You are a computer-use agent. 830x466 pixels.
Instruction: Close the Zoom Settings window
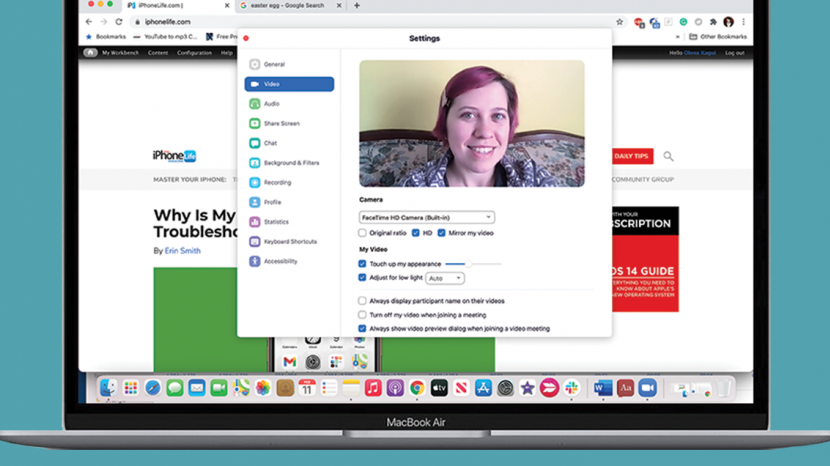pyautogui.click(x=246, y=38)
